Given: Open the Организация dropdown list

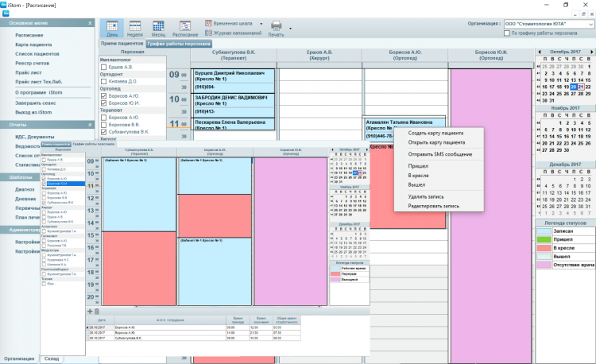Looking at the screenshot, I should 590,24.
